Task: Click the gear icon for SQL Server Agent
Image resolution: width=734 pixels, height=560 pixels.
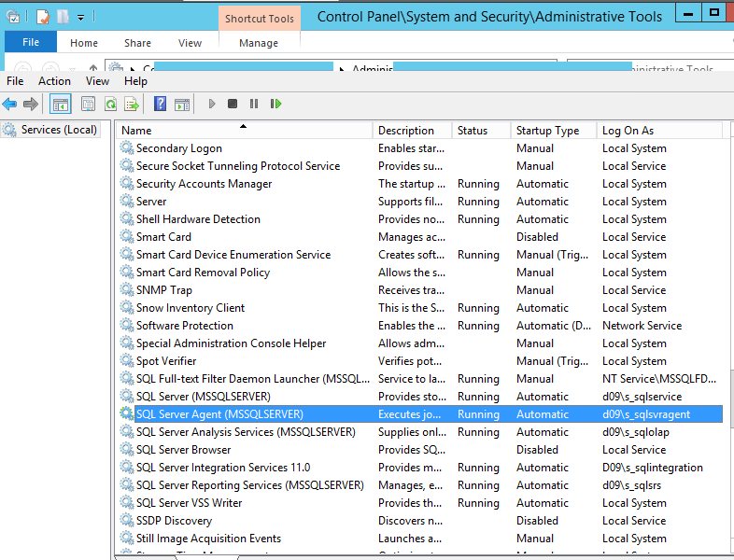Action: [126, 413]
